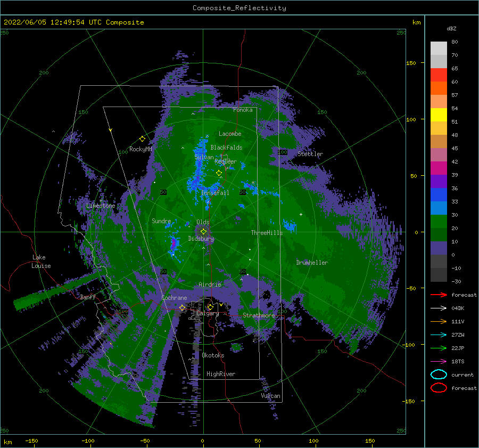479x448 pixels.
Task: Click the Cochrane town label
Action: tap(174, 298)
